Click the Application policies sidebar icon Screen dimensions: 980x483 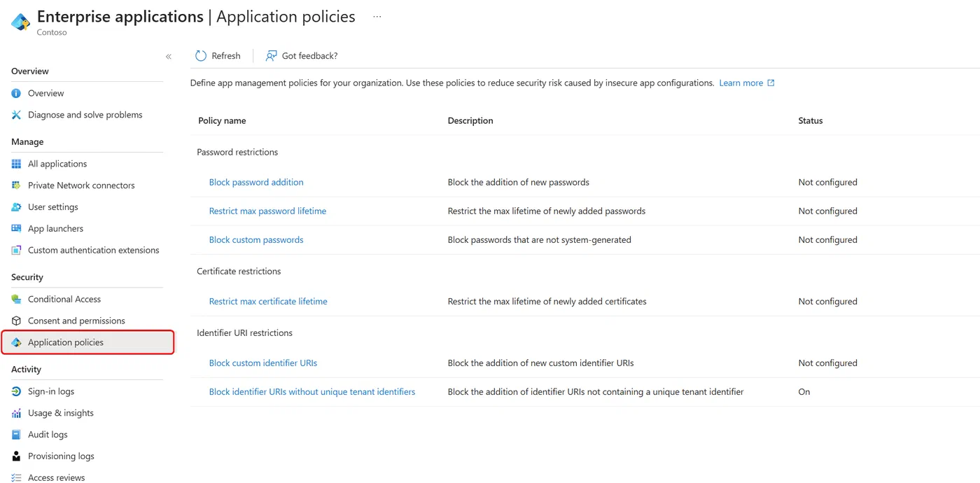click(16, 342)
